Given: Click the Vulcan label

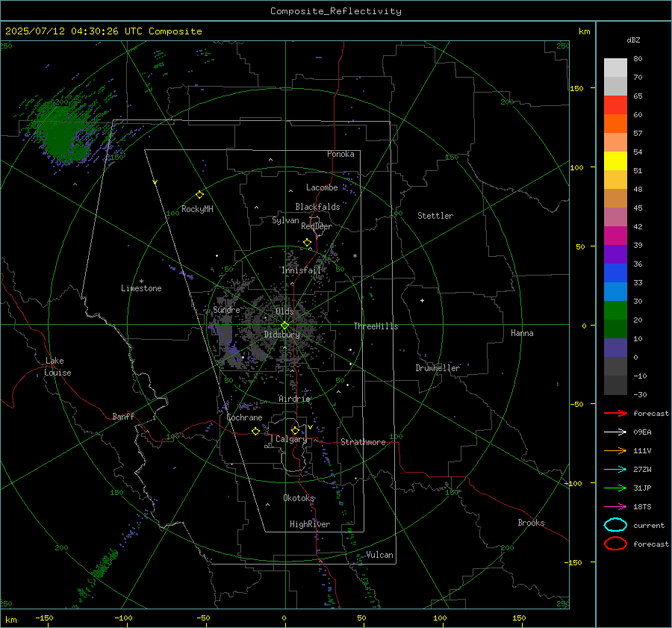Looking at the screenshot, I should point(379,555).
